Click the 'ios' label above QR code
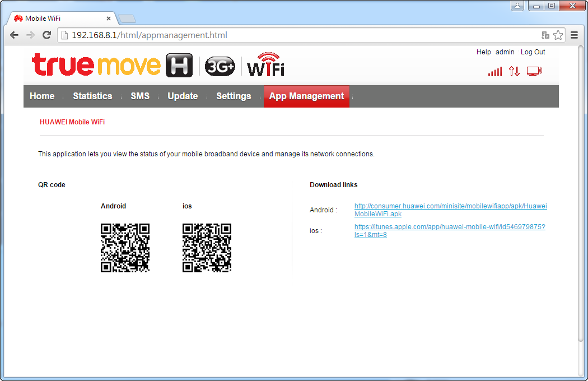588x381 pixels. click(187, 206)
